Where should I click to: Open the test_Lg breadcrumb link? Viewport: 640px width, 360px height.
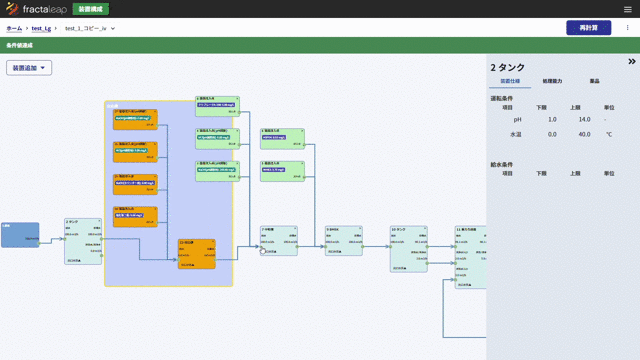click(41, 29)
